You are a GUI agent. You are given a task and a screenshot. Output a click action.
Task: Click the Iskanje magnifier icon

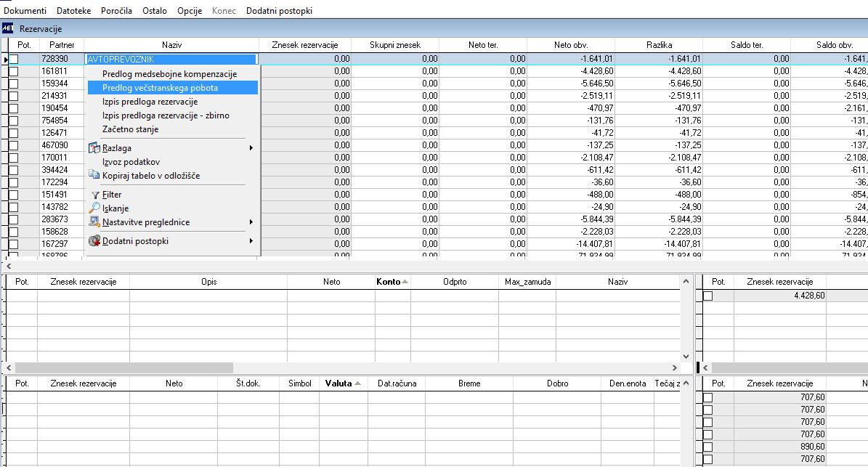[94, 208]
